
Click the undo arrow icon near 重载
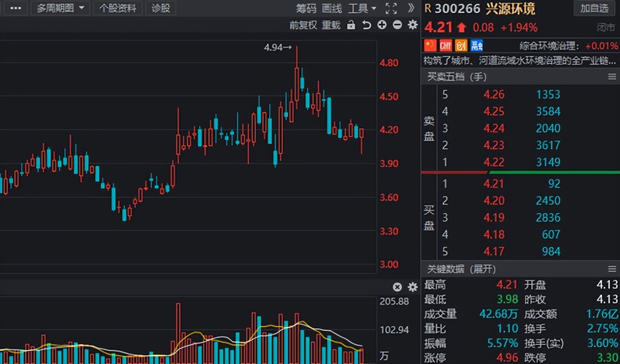tap(367, 25)
